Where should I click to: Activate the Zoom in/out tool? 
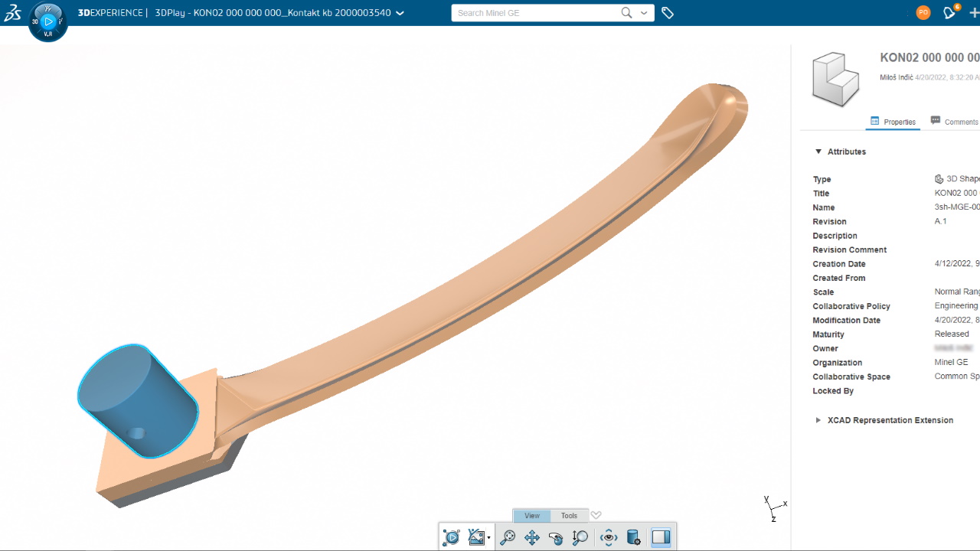(x=580, y=537)
